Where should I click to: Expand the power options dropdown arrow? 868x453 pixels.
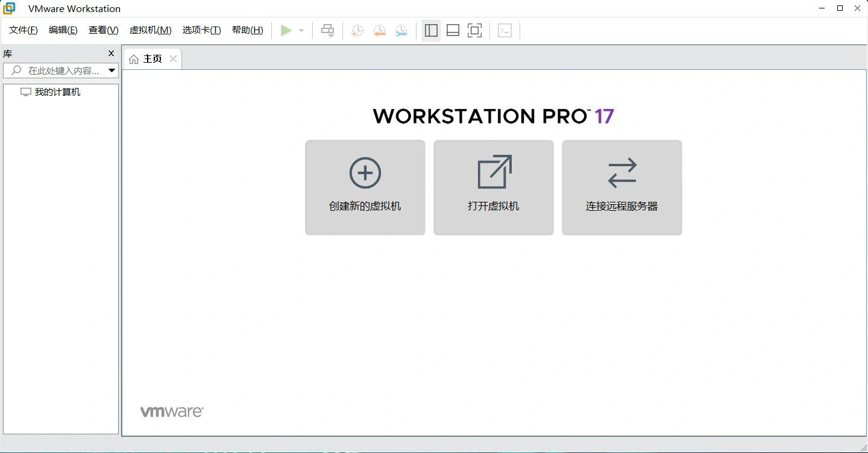[301, 31]
